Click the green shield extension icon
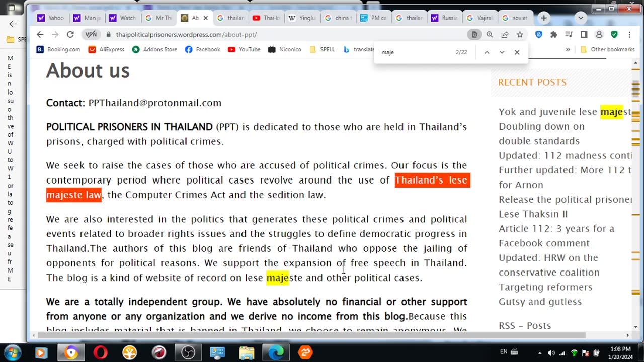This screenshot has height=362, width=644. click(x=614, y=34)
